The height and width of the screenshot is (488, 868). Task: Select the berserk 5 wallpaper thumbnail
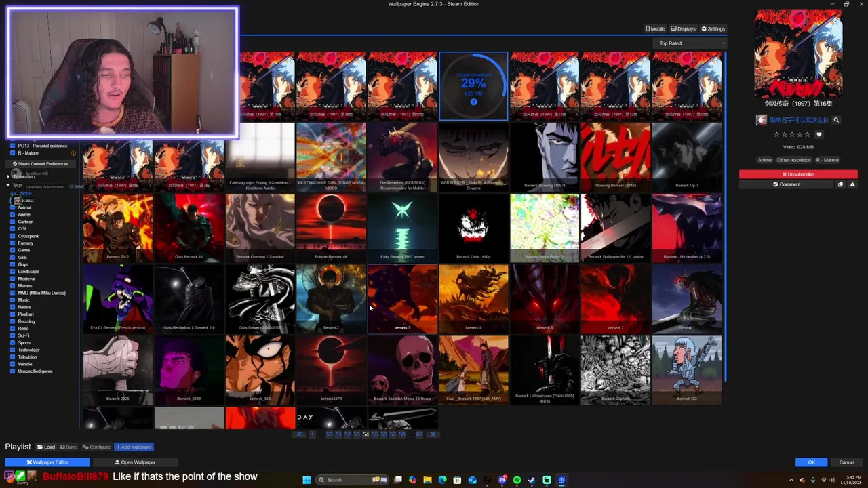402,299
